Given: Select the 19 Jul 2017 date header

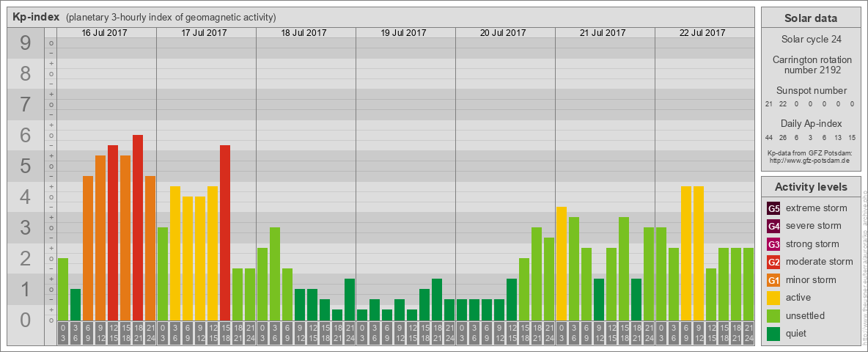Looking at the screenshot, I should pos(403,33).
